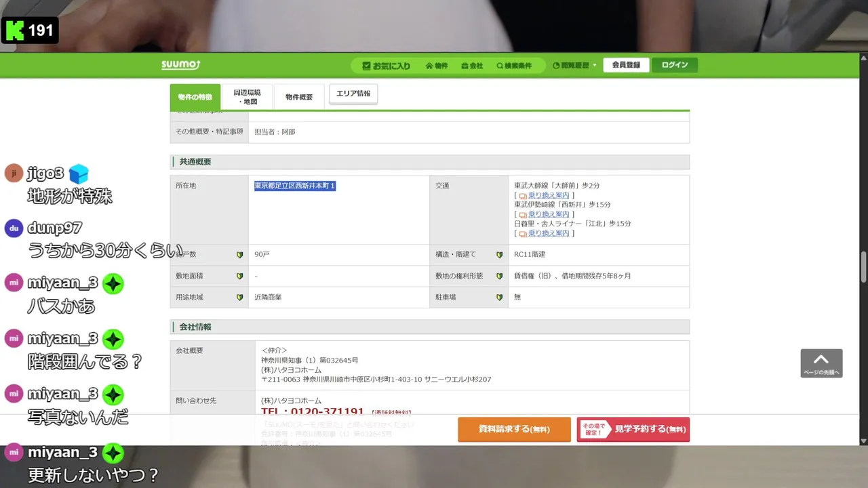The height and width of the screenshot is (488, 868).
Task: Expand the 閲覧履歴 history dropdown
Action: pyautogui.click(x=575, y=66)
